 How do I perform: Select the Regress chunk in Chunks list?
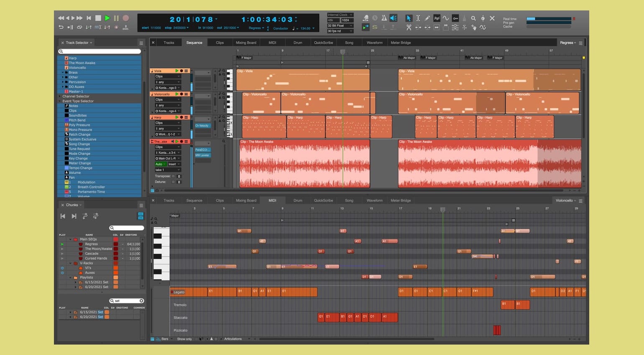click(x=91, y=244)
